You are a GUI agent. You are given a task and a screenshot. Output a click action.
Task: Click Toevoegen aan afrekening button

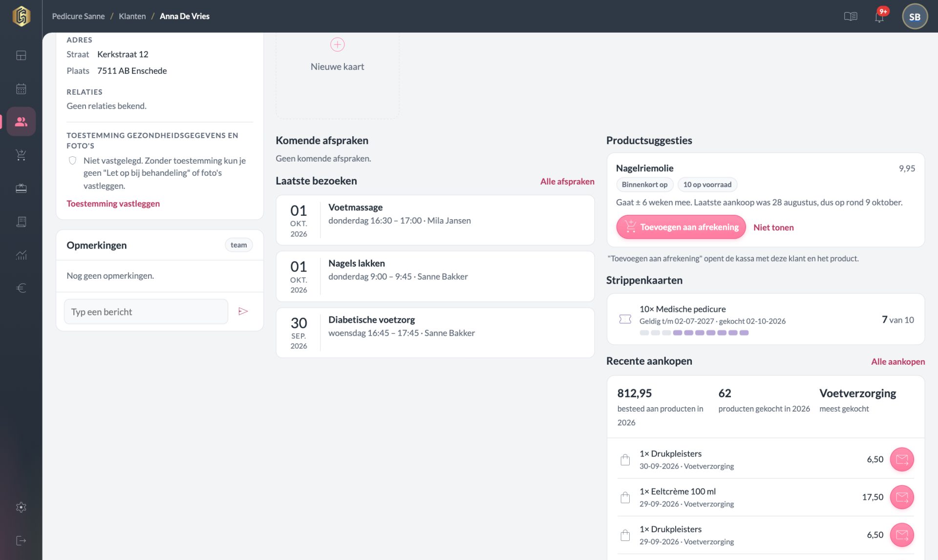pyautogui.click(x=681, y=227)
